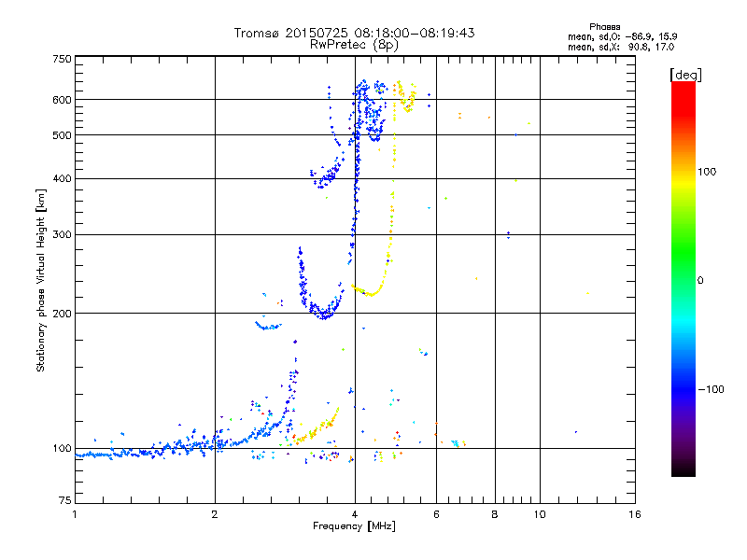Click the y-axis label '750'
The width and height of the screenshot is (747, 560).
coord(62,59)
